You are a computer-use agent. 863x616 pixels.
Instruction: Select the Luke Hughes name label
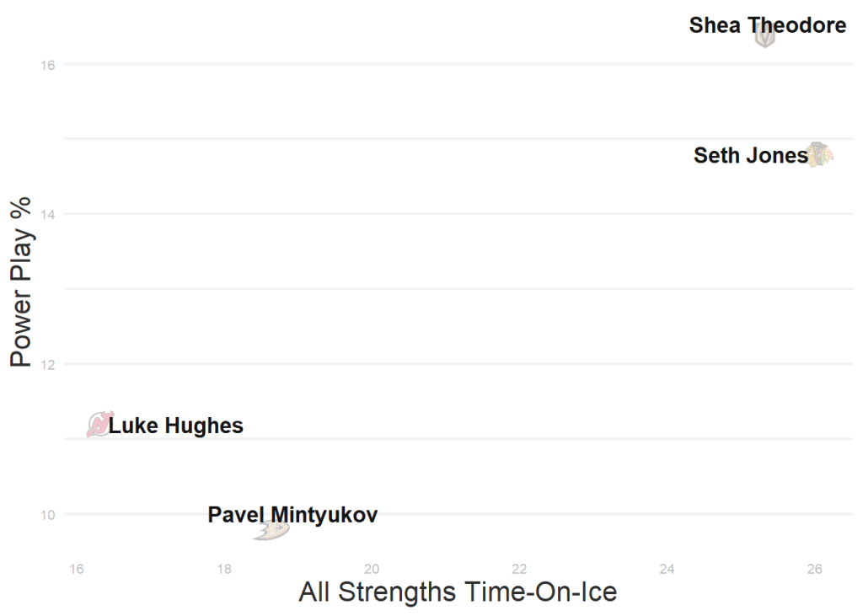176,426
